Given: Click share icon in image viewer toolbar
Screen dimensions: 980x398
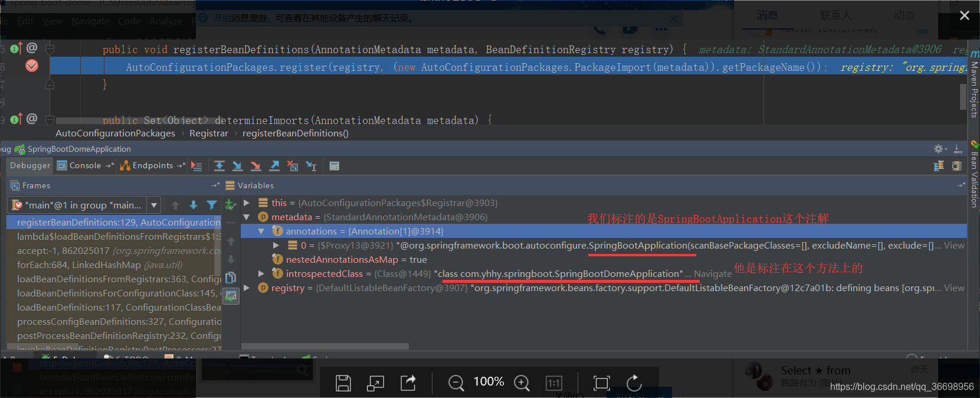Looking at the screenshot, I should point(408,383).
